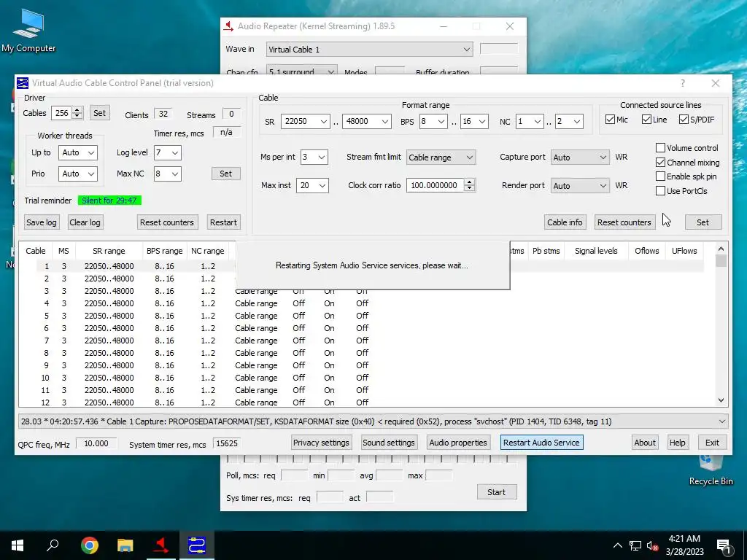Disable Channel mixing checkbox

pos(660,163)
